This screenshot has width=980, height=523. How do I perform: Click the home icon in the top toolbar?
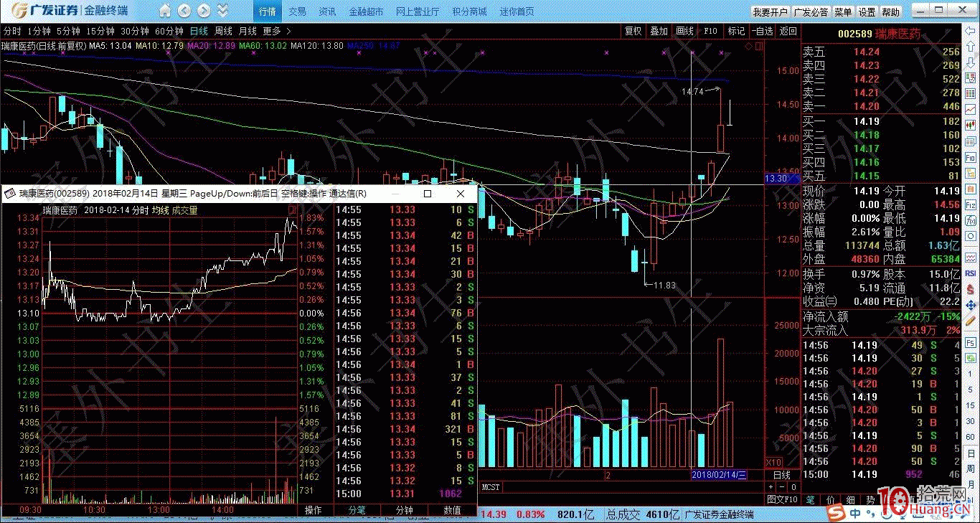pyautogui.click(x=166, y=11)
